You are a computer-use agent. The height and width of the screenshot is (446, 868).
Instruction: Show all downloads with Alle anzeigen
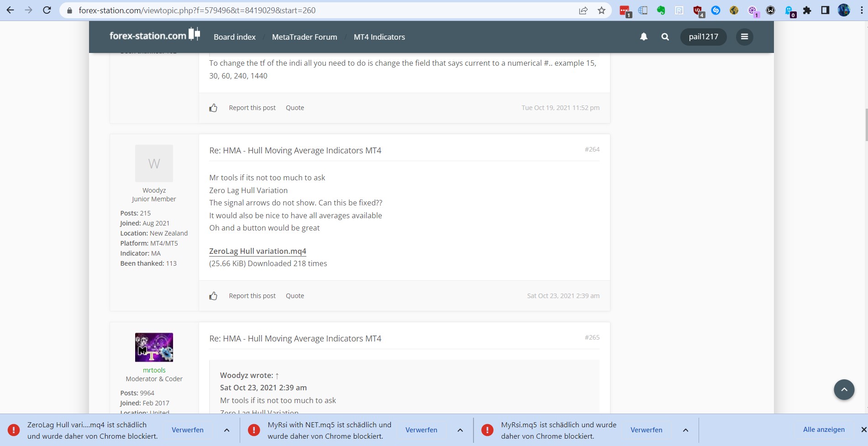coord(824,430)
